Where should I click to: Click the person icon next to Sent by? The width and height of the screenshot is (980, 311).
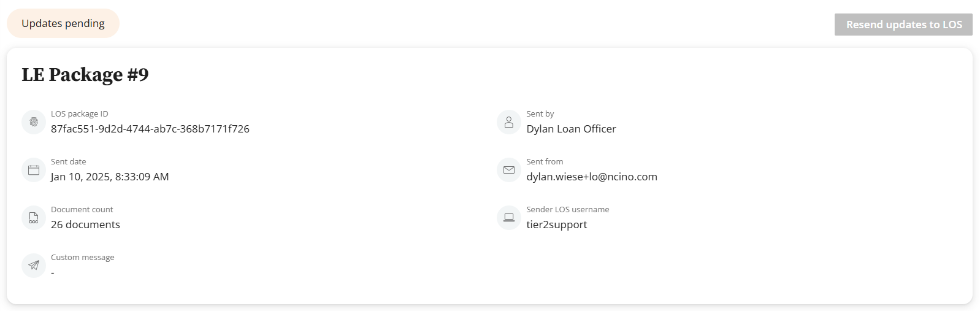tap(509, 122)
